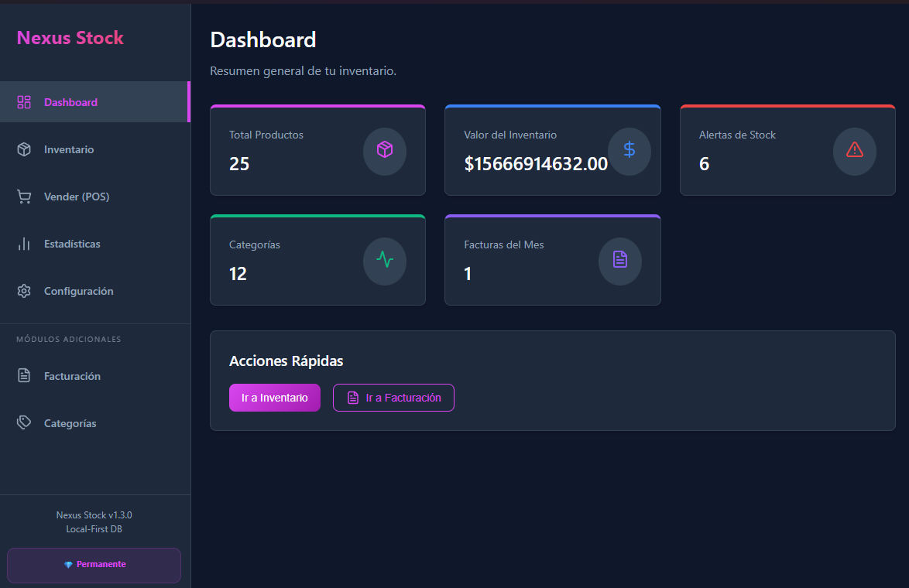This screenshot has width=909, height=588.
Task: Open the Facturación module
Action: click(95, 376)
